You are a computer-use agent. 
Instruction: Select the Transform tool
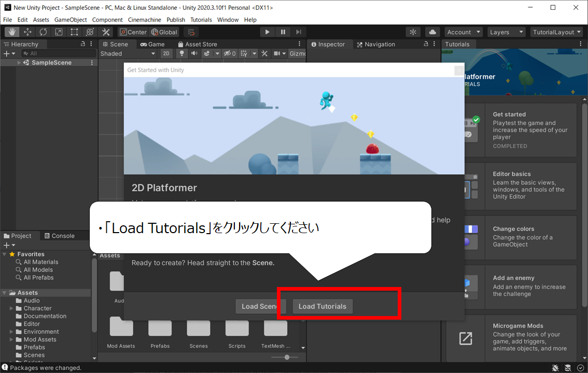(90, 32)
